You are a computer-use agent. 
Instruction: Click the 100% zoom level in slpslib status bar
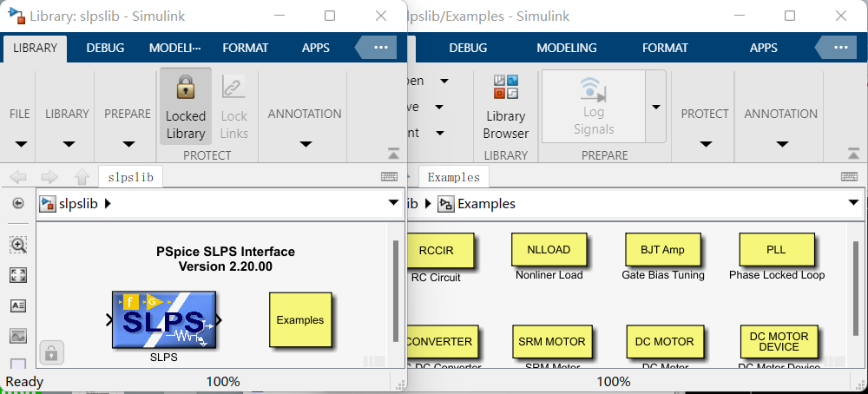pyautogui.click(x=223, y=381)
